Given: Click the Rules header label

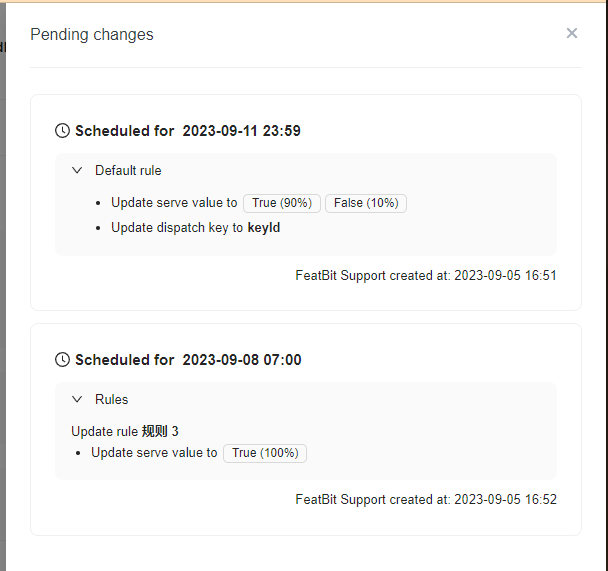Looking at the screenshot, I should click(x=112, y=399).
